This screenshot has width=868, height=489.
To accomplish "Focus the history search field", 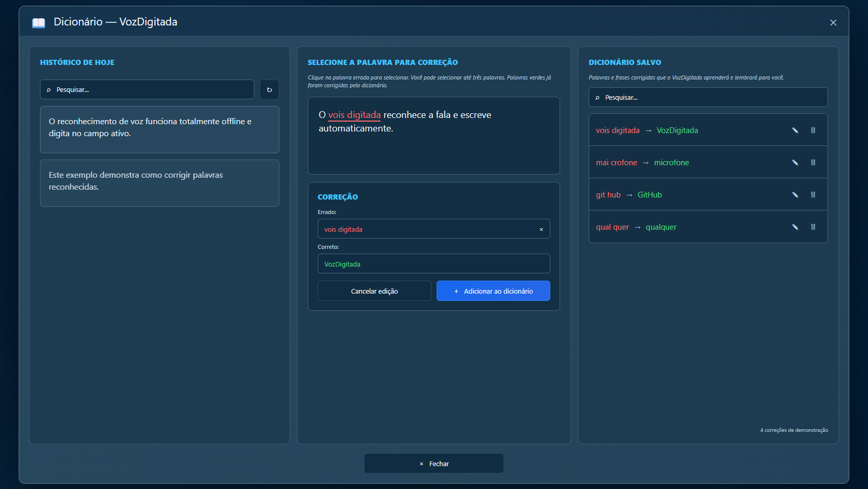I will (147, 89).
